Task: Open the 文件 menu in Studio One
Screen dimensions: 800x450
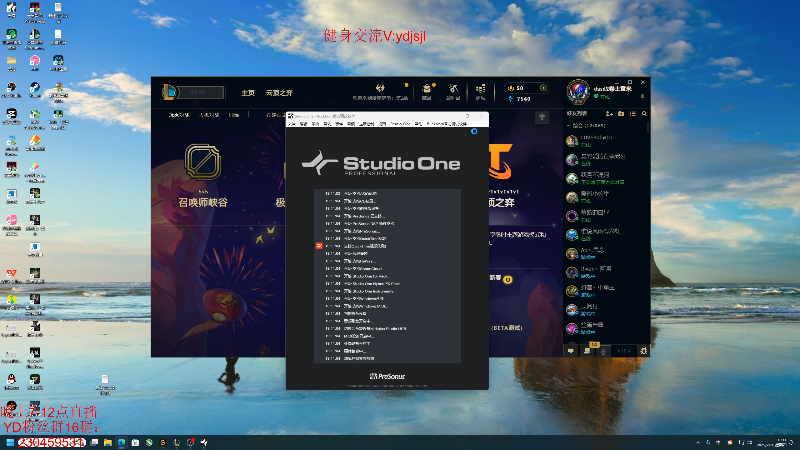Action: click(x=291, y=124)
